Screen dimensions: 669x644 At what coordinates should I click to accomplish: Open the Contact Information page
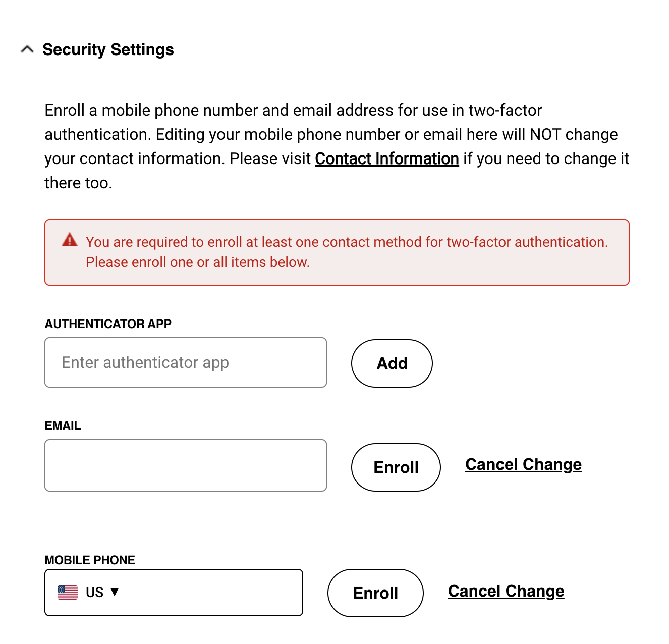click(x=386, y=158)
